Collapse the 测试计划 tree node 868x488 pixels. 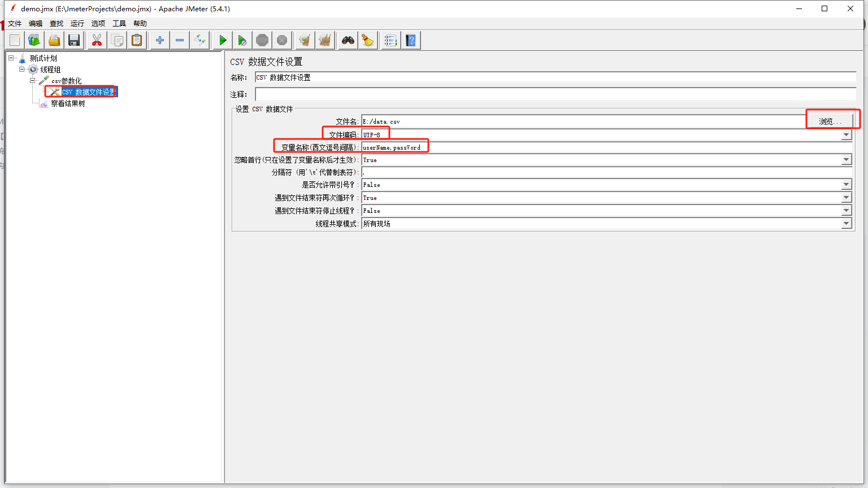pyautogui.click(x=11, y=58)
